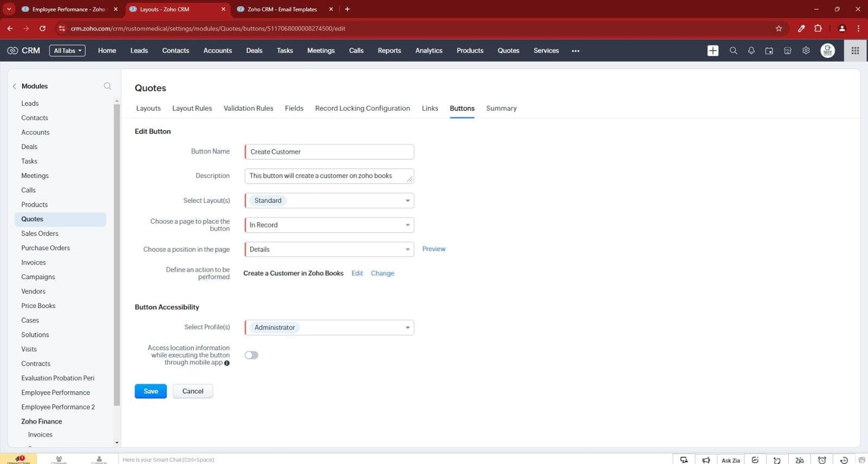Reload the page with the browser refresh icon
The image size is (868, 464).
click(x=42, y=28)
